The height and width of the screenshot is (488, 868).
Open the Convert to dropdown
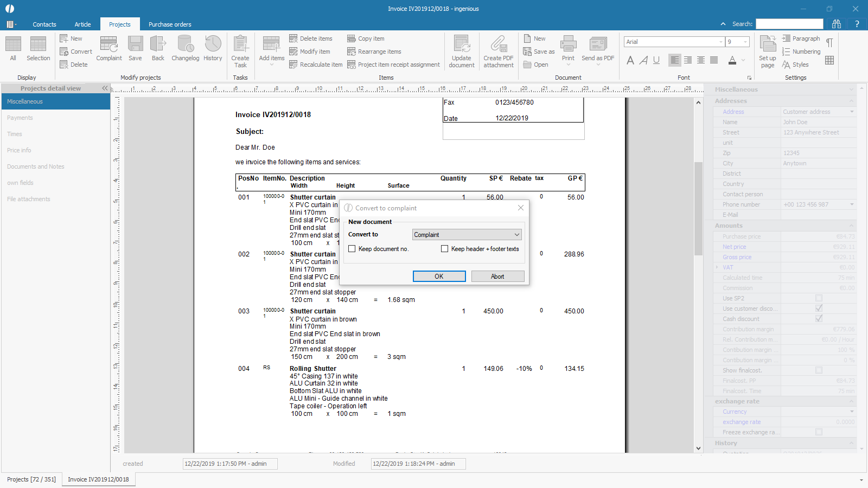[517, 235]
